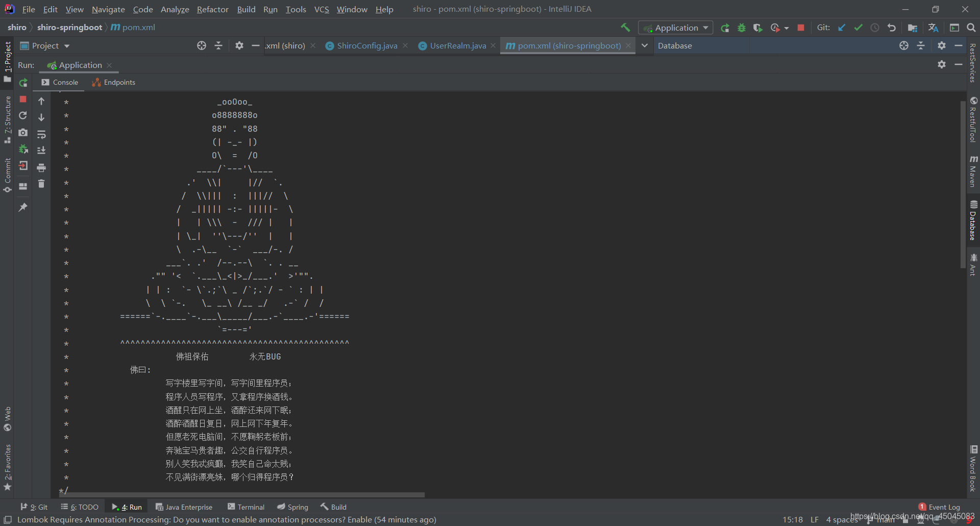
Task: Rollback changes with the undo arrow icon
Action: (x=892, y=28)
